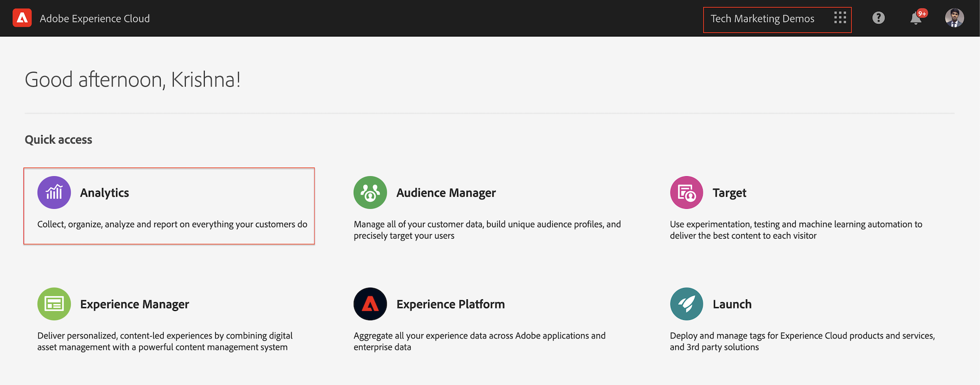Screen dimensions: 980x385
Task: Click the pink Target icon
Action: pyautogui.click(x=686, y=192)
